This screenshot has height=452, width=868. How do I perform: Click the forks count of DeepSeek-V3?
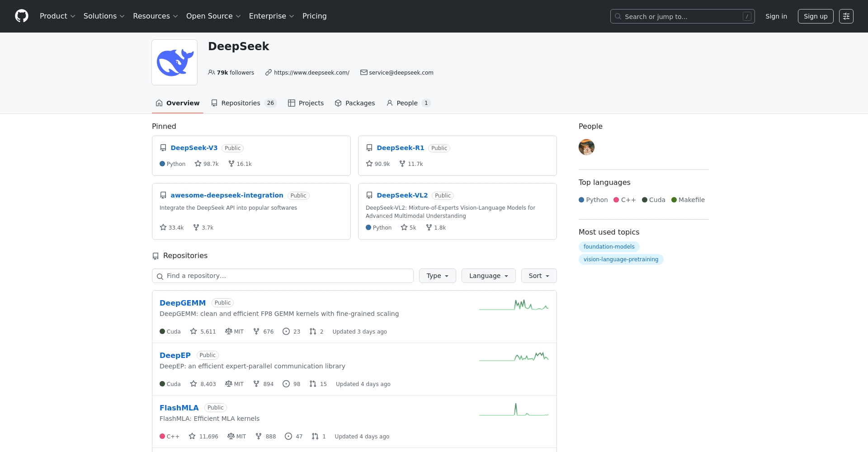pyautogui.click(x=240, y=164)
